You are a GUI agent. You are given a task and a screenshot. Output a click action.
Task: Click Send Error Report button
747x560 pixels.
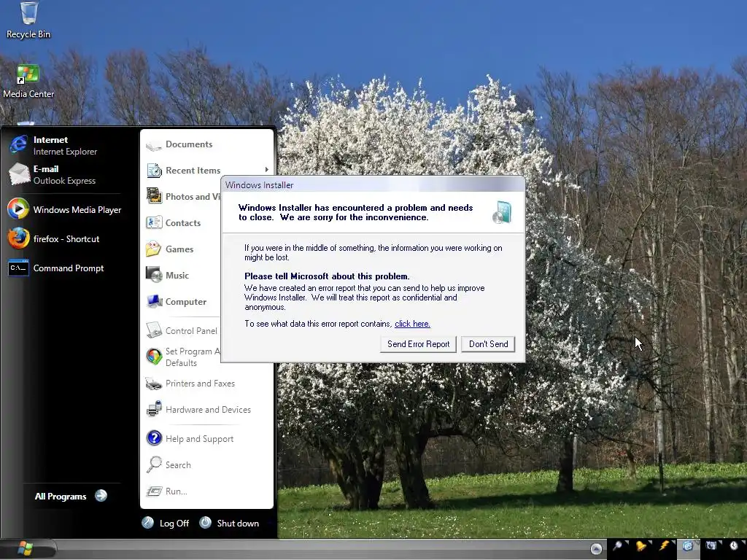(x=418, y=344)
